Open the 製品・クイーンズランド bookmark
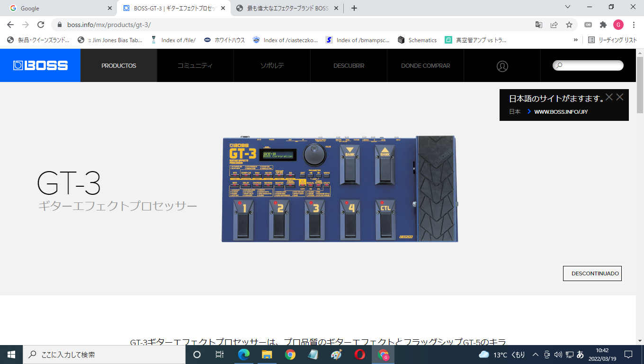 (x=38, y=40)
